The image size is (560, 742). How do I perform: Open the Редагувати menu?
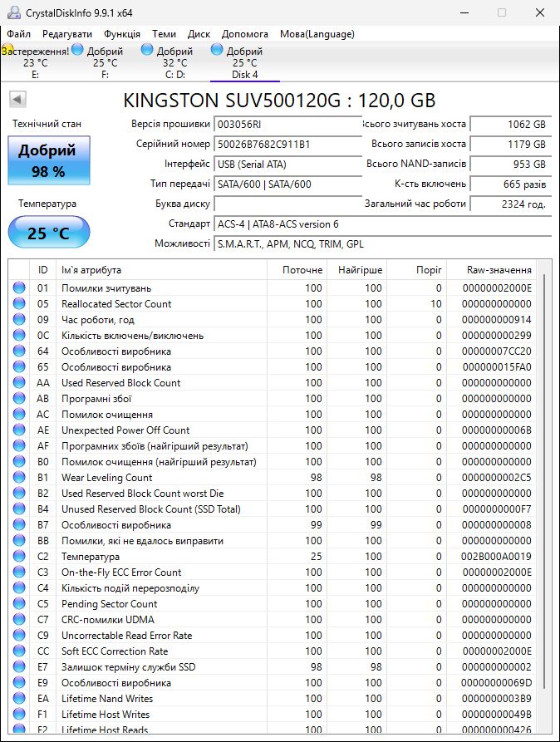[x=67, y=34]
